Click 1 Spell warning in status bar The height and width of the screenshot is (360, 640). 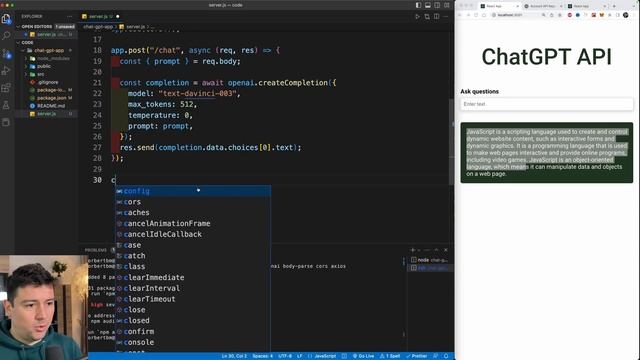(390, 356)
